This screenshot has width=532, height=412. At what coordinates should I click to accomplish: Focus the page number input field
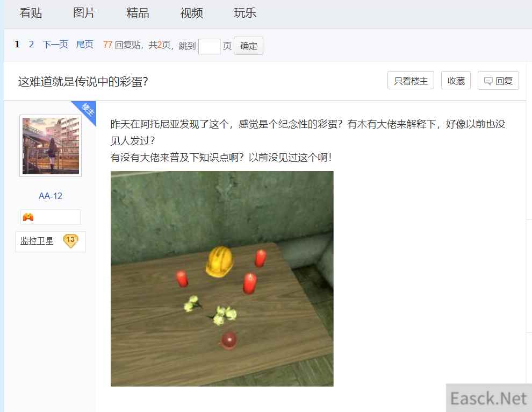click(210, 46)
